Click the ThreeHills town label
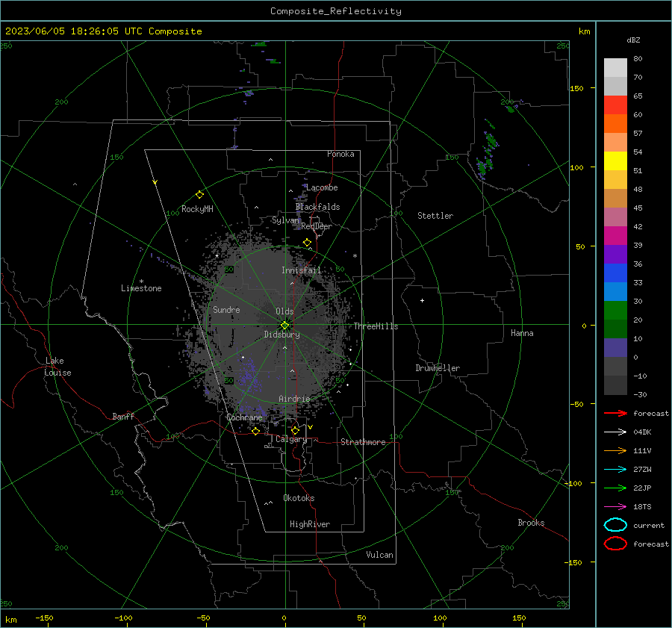The height and width of the screenshot is (628, 672). [x=376, y=326]
